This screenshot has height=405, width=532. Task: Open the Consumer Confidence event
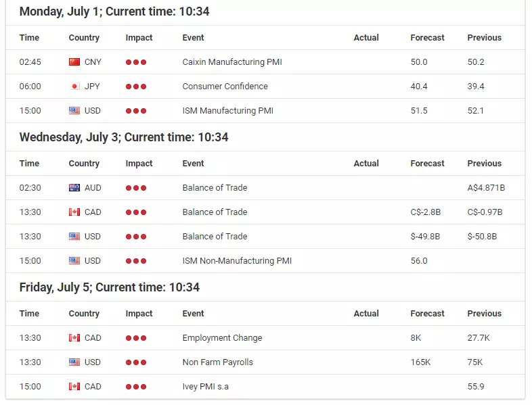(x=225, y=87)
